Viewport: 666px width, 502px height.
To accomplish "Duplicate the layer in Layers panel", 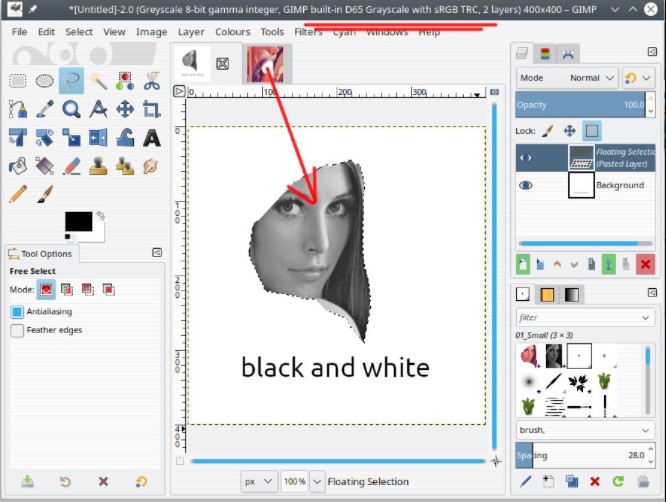I will pos(591,264).
